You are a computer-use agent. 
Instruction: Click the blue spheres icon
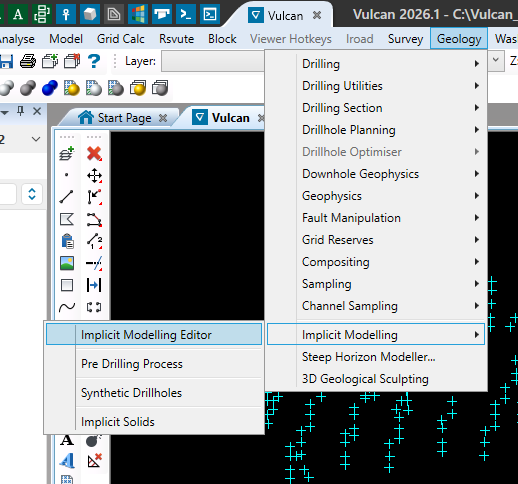50,88
